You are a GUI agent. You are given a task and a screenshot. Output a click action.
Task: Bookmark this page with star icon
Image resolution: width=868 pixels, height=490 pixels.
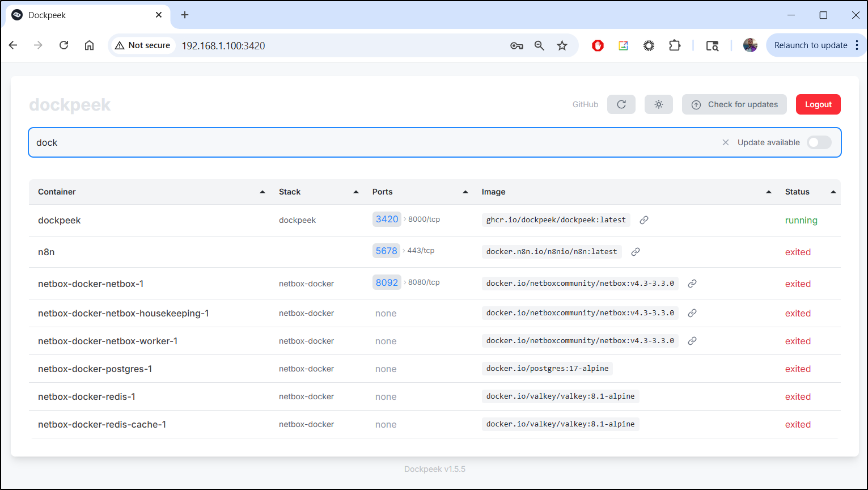coord(562,45)
